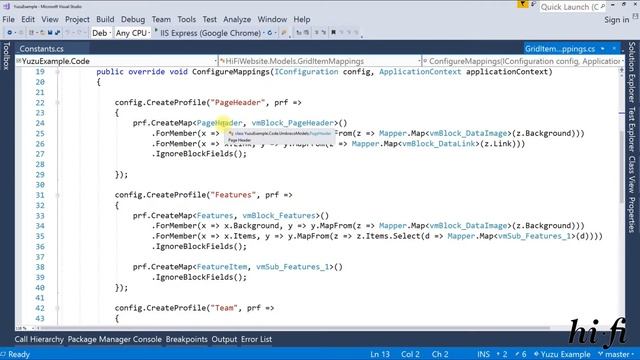Open the Debug menu
The image size is (640, 360).
(x=133, y=19)
